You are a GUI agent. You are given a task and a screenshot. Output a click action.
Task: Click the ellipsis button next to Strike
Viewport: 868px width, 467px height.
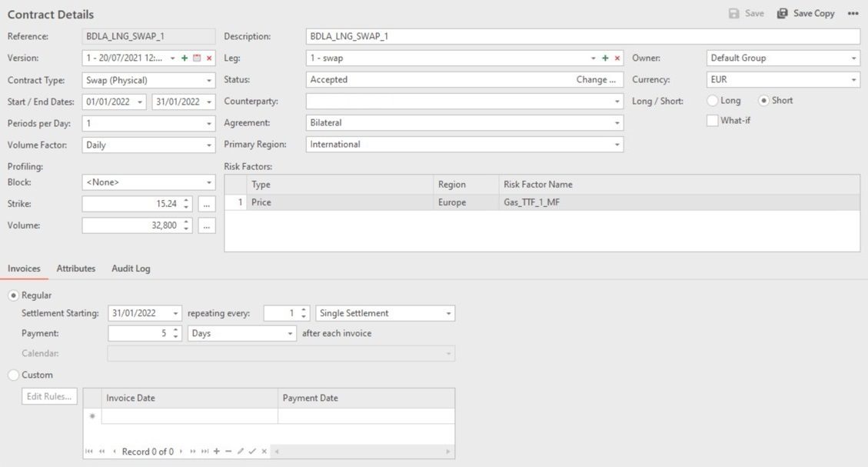coord(207,204)
